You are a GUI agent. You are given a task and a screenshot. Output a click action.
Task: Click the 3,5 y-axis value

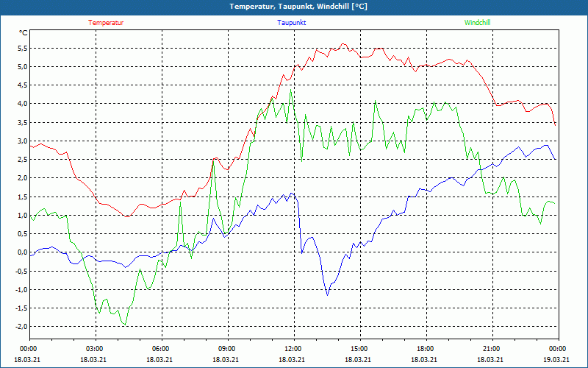pyautogui.click(x=23, y=122)
